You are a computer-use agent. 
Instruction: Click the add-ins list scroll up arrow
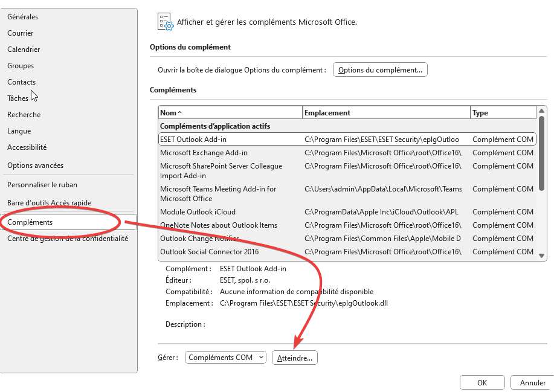coord(541,111)
